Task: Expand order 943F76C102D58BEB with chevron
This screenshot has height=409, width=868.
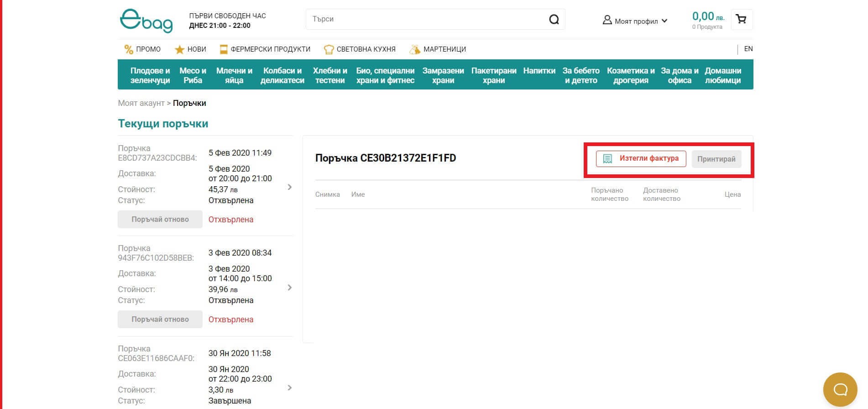Action: click(x=289, y=288)
